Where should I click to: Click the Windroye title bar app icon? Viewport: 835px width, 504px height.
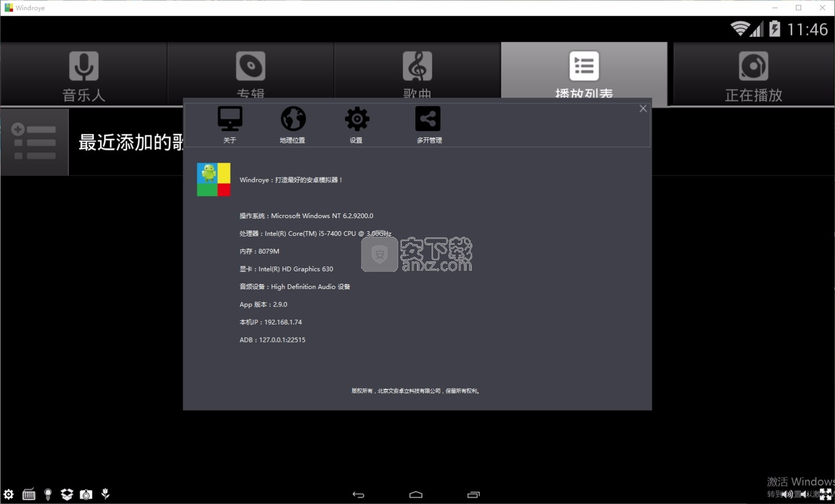pyautogui.click(x=9, y=8)
